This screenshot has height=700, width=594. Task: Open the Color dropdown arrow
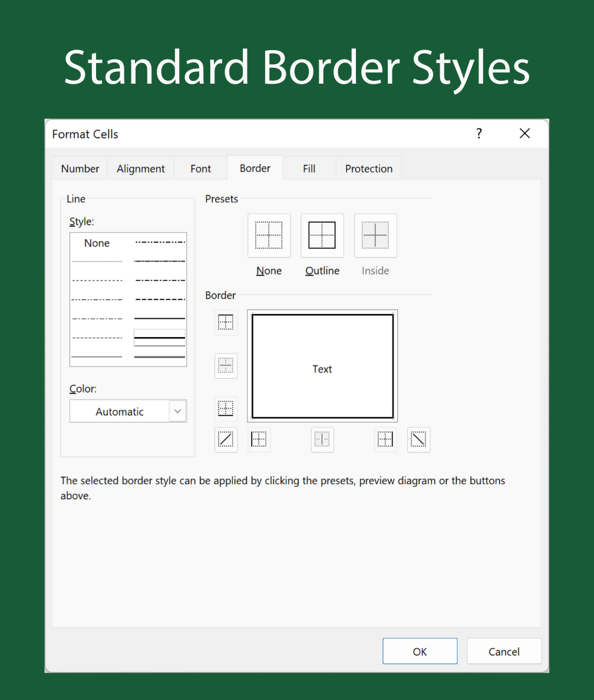tap(177, 411)
